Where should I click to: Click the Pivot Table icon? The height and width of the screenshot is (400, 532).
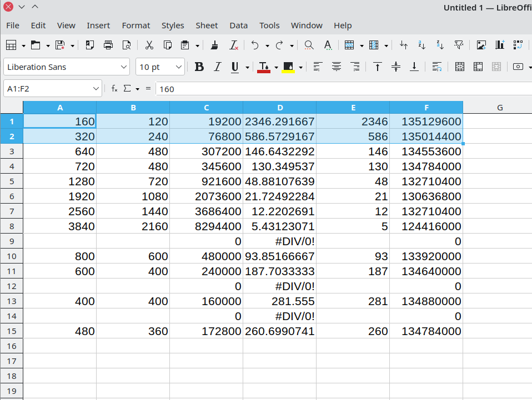point(518,45)
